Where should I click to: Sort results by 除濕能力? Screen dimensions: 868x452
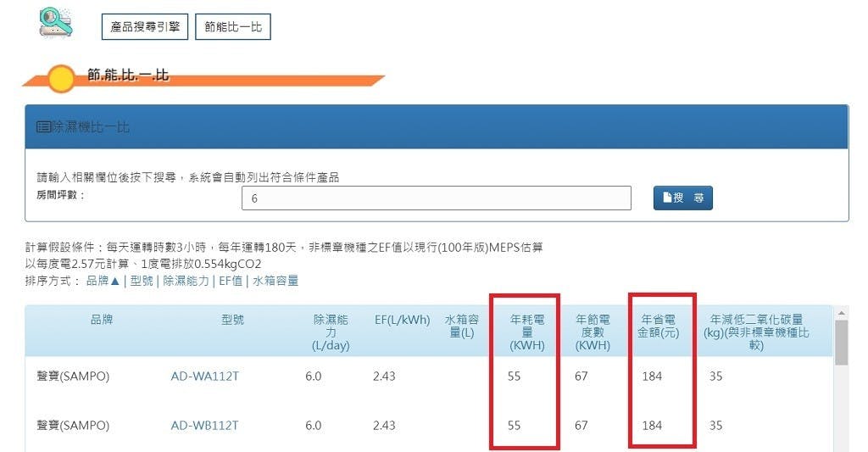[186, 281]
